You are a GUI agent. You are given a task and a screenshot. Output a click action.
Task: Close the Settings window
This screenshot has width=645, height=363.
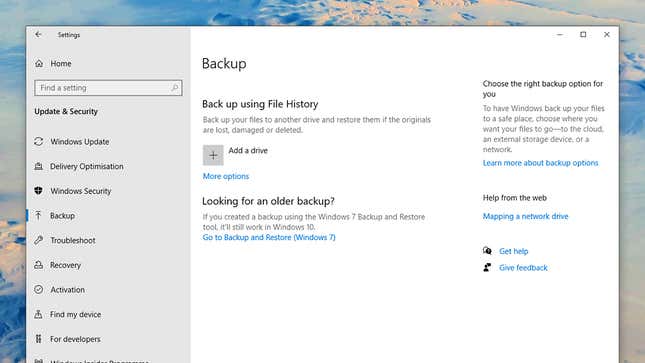606,35
